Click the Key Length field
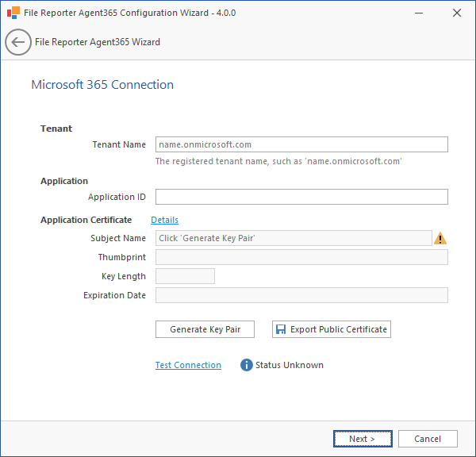The image size is (476, 457). pyautogui.click(x=186, y=276)
